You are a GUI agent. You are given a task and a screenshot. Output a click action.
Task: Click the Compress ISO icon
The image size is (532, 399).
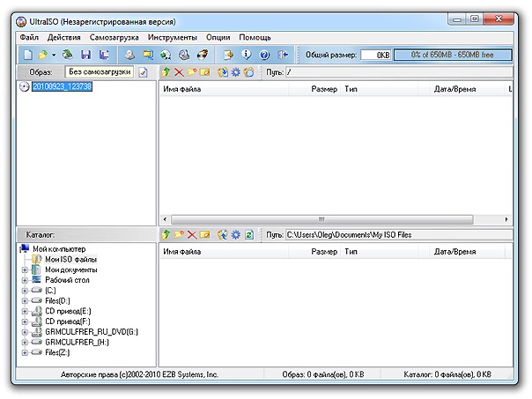click(166, 55)
